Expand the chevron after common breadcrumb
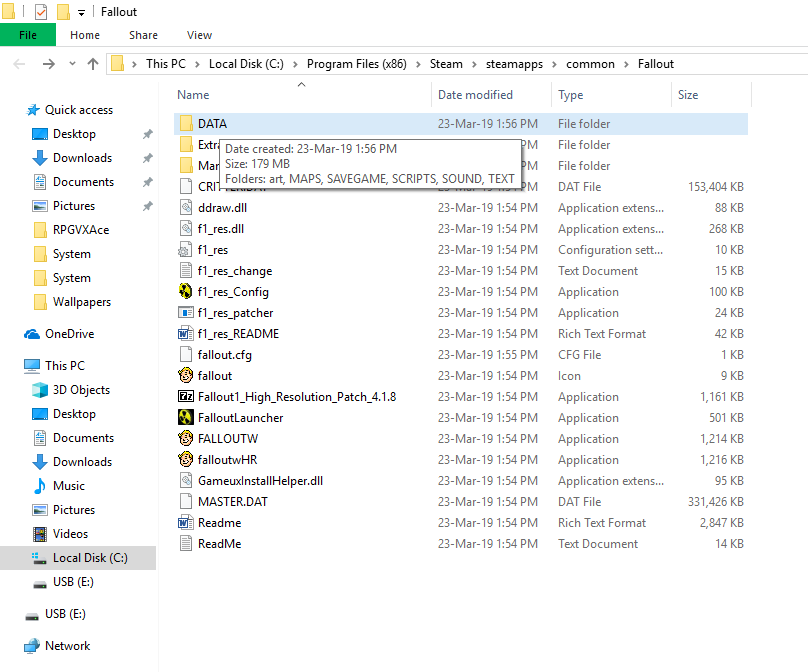Viewport: 808px width, 672px height. click(626, 64)
